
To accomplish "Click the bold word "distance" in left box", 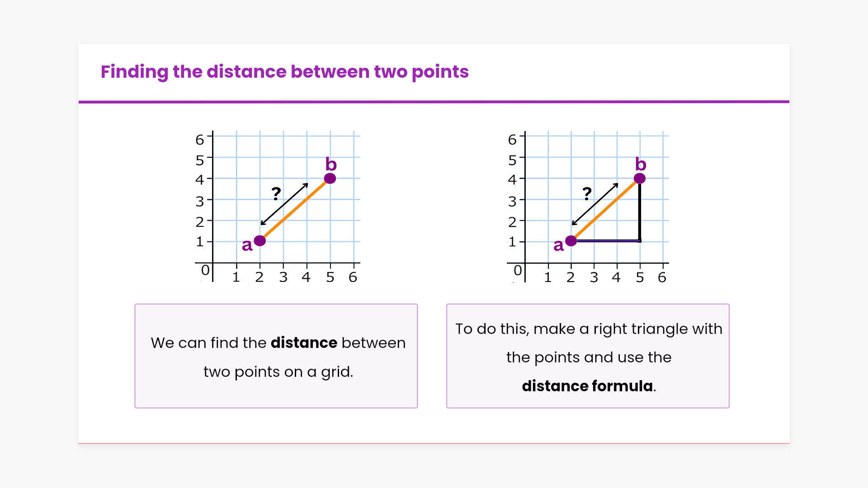I will tap(304, 343).
